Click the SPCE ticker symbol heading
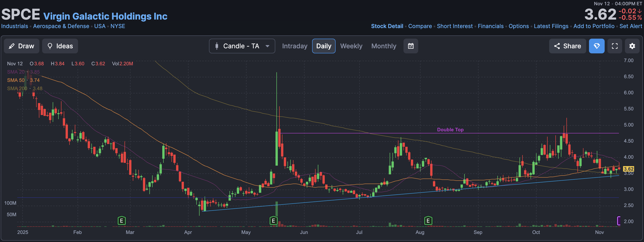Image resolution: width=644 pixels, height=242 pixels. click(x=21, y=14)
